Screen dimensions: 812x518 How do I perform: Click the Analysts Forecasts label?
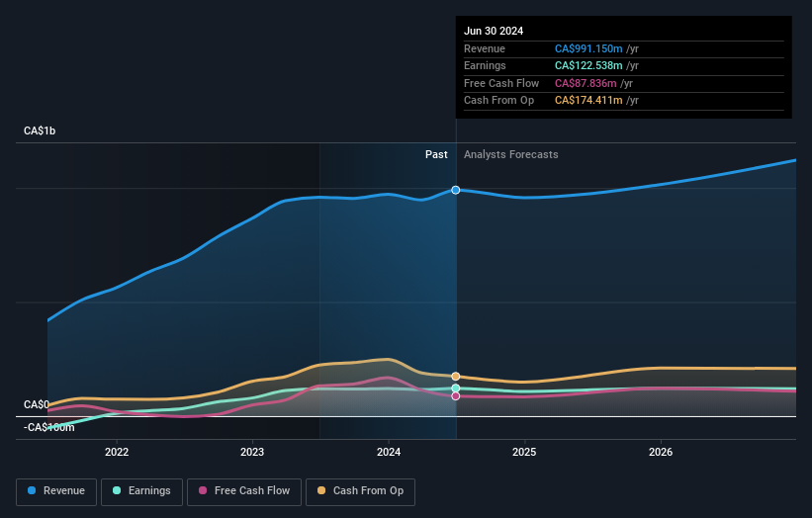511,154
